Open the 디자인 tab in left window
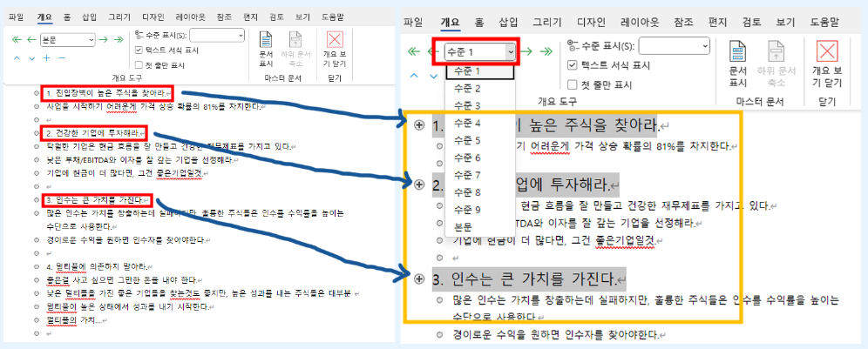Viewport: 868px width, 349px height. click(153, 17)
